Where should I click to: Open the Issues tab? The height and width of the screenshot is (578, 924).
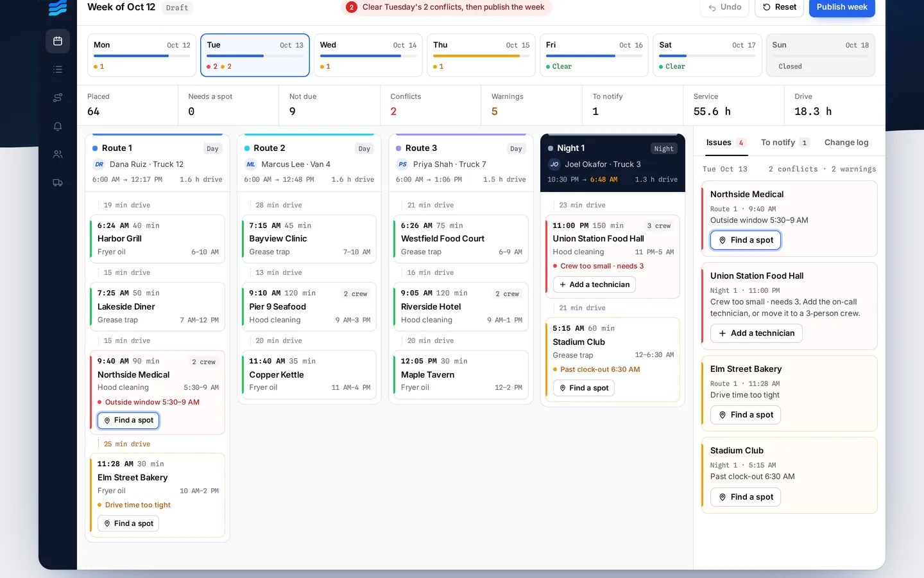click(726, 143)
